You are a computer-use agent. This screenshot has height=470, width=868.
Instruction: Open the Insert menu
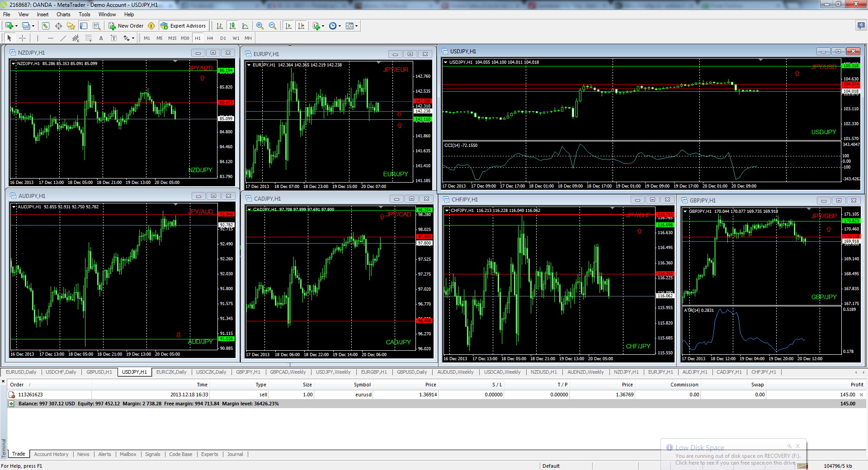click(x=42, y=14)
